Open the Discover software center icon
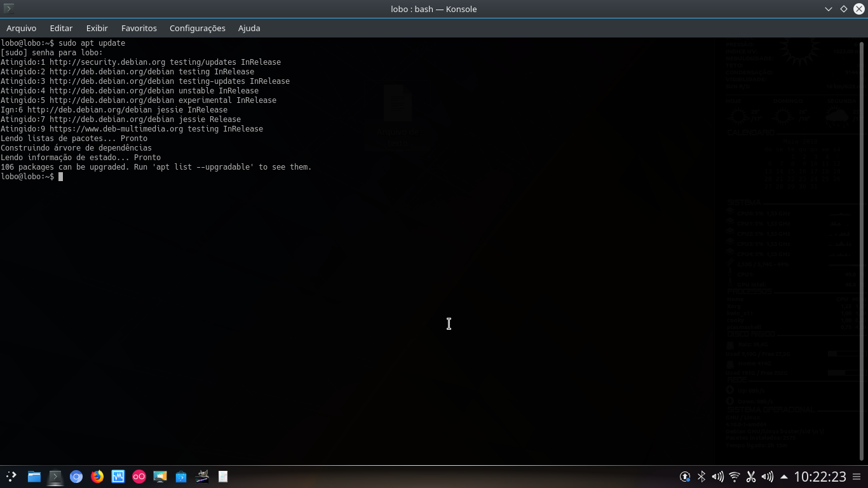 pyautogui.click(x=181, y=476)
